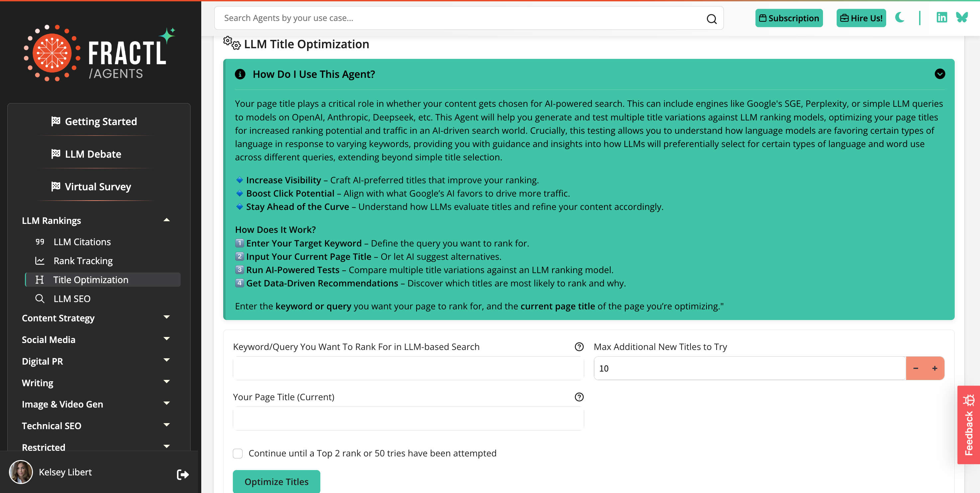Open LLM Citations in sidebar

click(82, 242)
